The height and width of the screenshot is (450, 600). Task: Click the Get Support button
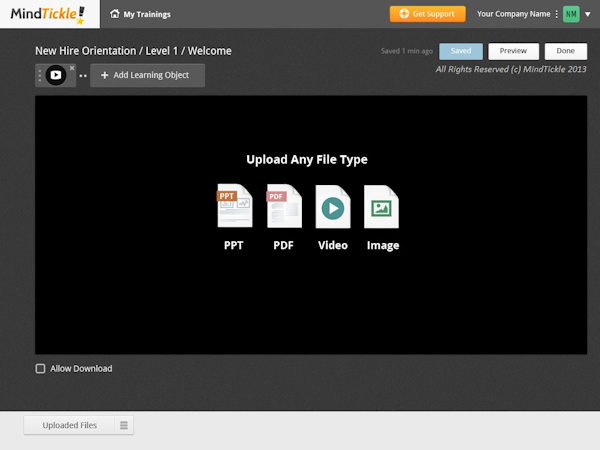[427, 14]
